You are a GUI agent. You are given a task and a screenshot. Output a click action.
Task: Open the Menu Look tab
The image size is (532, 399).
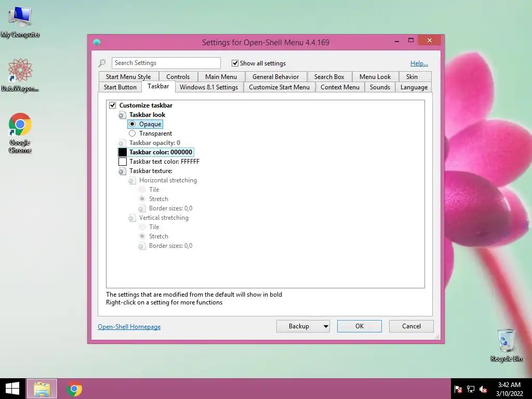(x=375, y=77)
